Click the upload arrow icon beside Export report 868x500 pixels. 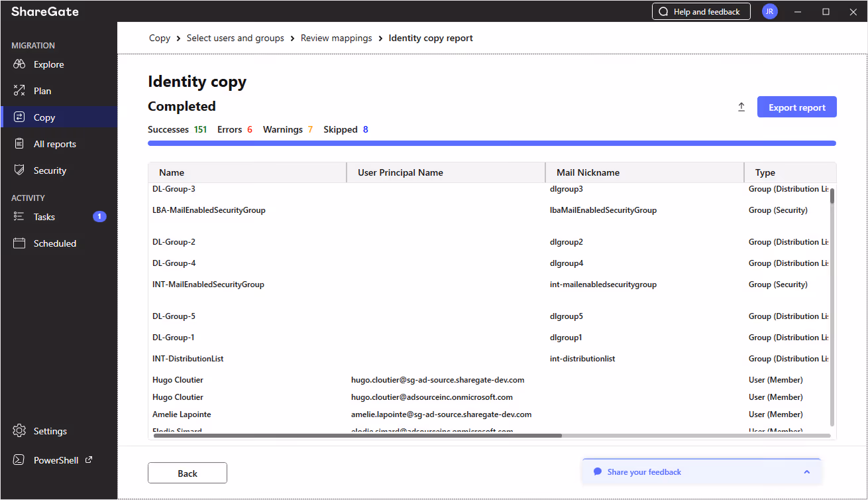point(741,107)
